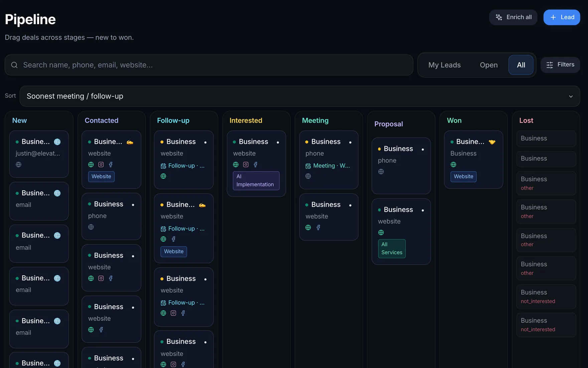This screenshot has height=368, width=588.
Task: Click the Website tag in the Follow-up column
Action: click(x=174, y=251)
